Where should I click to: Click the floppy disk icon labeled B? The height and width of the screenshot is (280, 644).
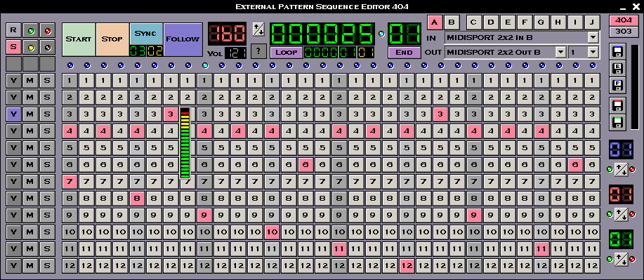(618, 68)
